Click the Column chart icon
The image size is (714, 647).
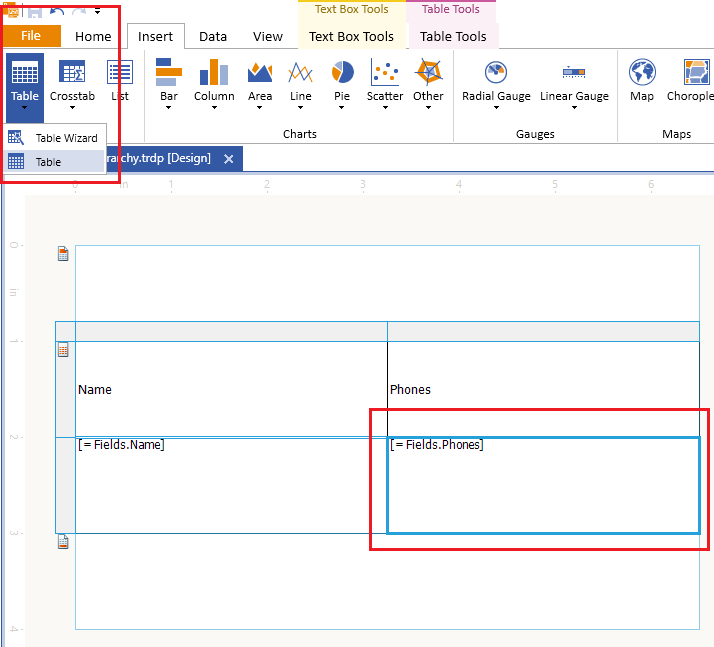click(214, 72)
